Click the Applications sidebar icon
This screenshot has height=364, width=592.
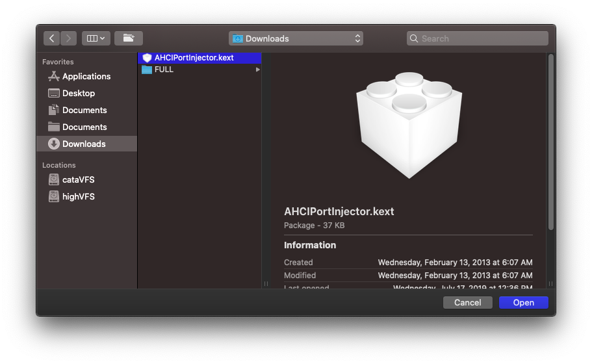[54, 76]
